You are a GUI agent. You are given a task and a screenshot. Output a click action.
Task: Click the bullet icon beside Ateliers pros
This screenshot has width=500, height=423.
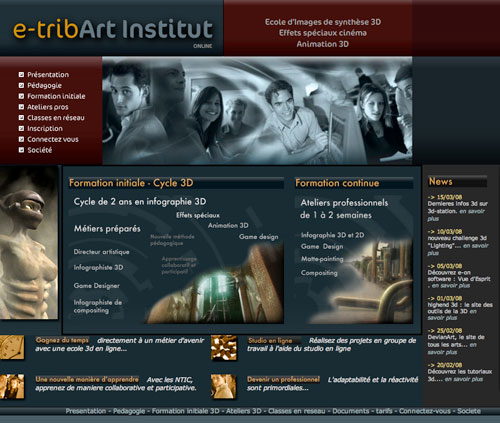21,107
